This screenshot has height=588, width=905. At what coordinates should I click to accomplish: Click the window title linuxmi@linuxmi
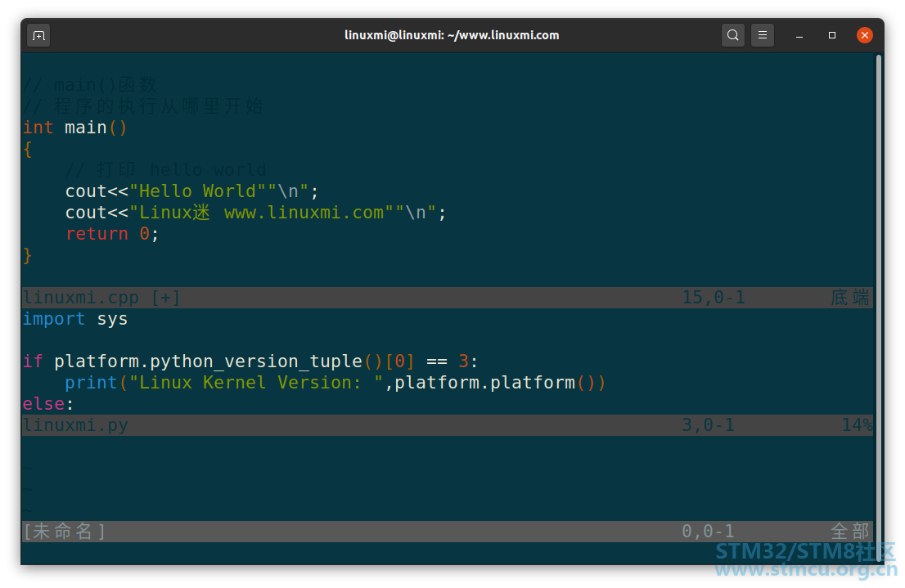[x=452, y=35]
